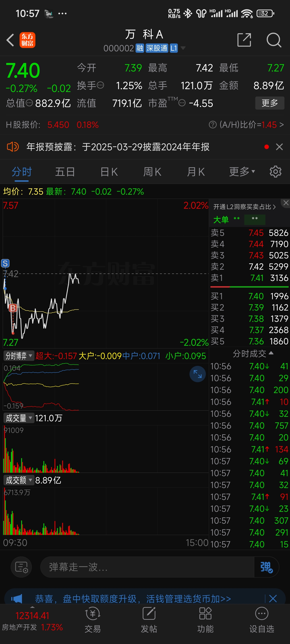The height and width of the screenshot is (644, 290).
Task: Select the 买1 order row at 7.40
Action: [250, 296]
